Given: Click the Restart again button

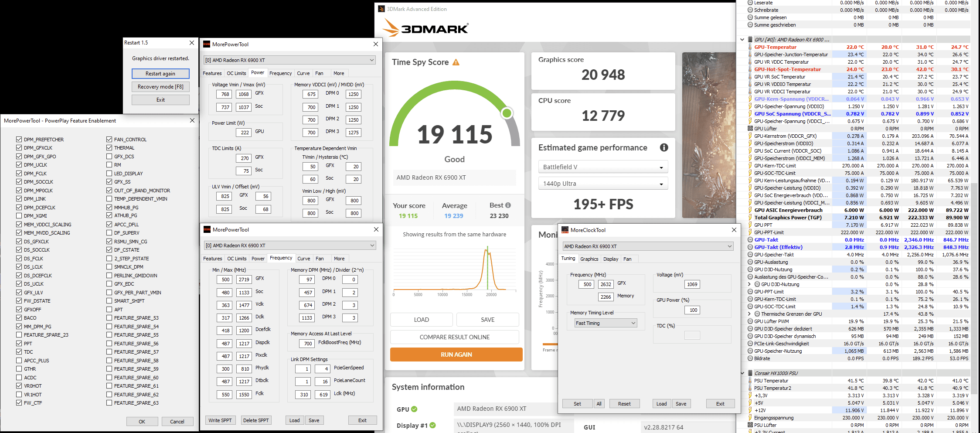Looking at the screenshot, I should pyautogui.click(x=160, y=74).
